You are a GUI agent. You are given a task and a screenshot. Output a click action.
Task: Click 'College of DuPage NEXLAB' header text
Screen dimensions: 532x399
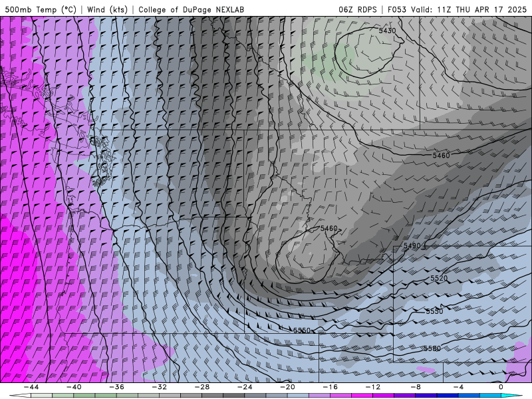pos(192,9)
